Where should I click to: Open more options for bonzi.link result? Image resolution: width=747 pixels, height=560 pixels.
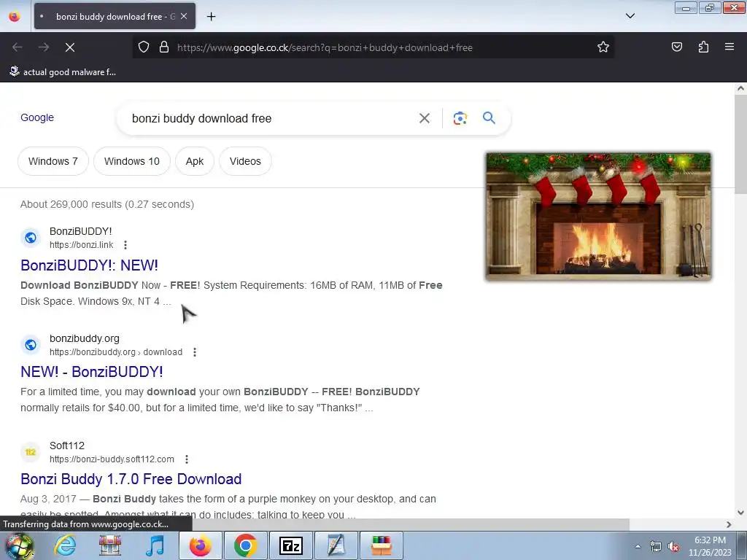125,245
